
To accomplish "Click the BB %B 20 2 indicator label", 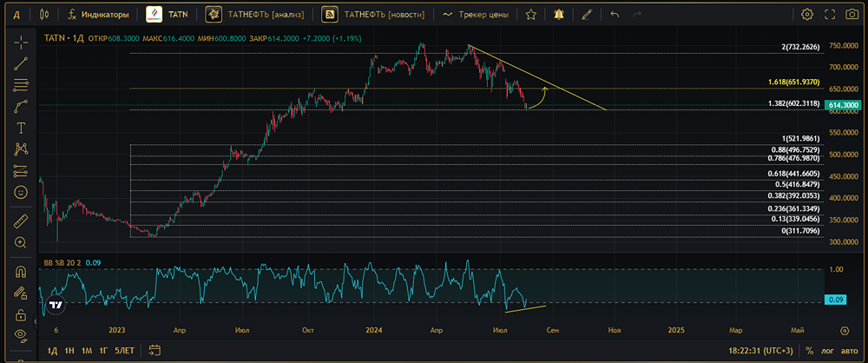I will pyautogui.click(x=63, y=262).
